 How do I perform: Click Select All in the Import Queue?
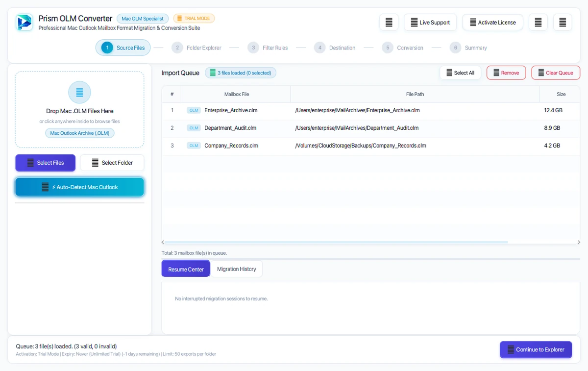pos(460,73)
